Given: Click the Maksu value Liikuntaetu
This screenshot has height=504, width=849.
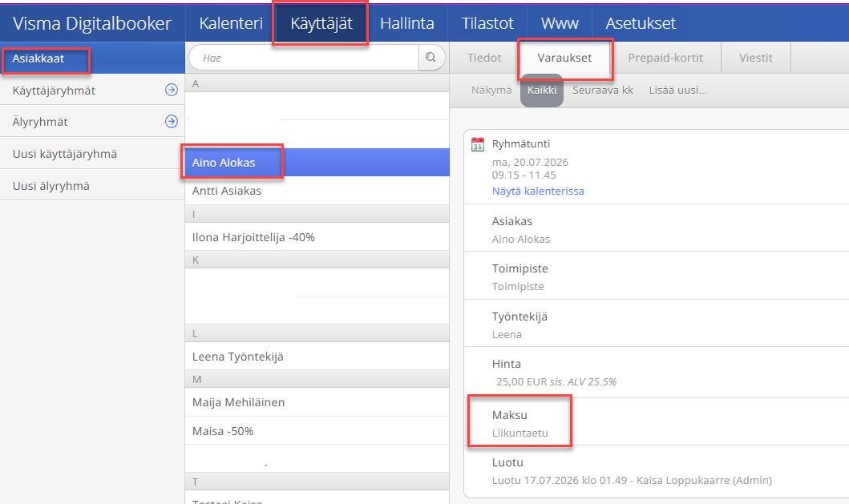Looking at the screenshot, I should point(520,433).
